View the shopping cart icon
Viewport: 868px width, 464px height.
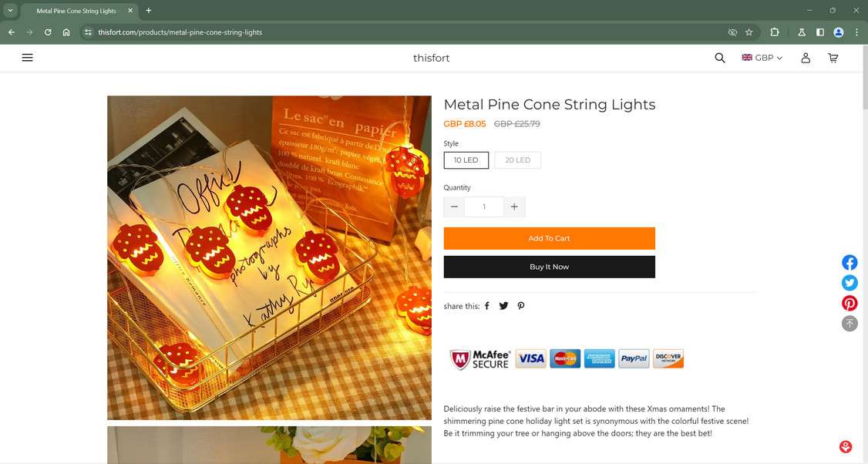pos(833,58)
